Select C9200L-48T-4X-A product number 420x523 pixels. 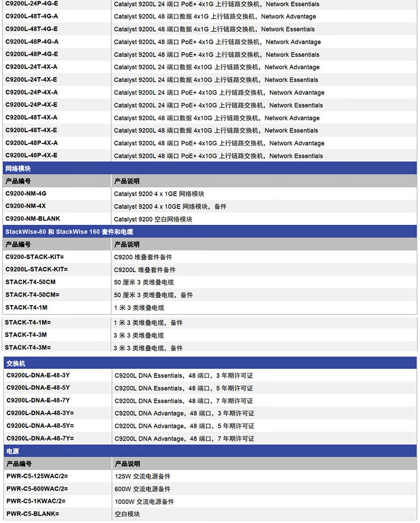(x=31, y=117)
